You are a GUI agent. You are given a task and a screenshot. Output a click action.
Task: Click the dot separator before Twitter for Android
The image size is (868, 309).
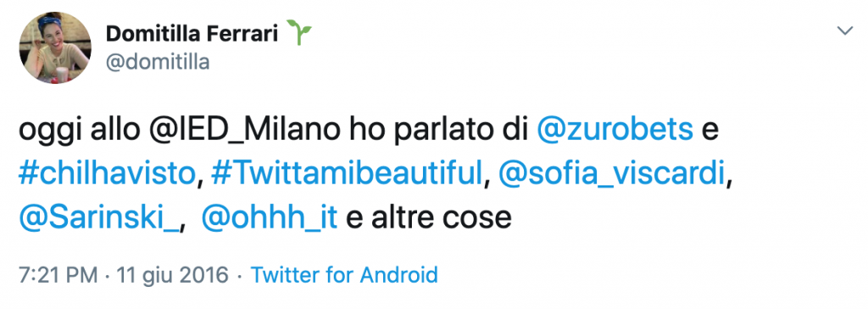[x=239, y=275]
